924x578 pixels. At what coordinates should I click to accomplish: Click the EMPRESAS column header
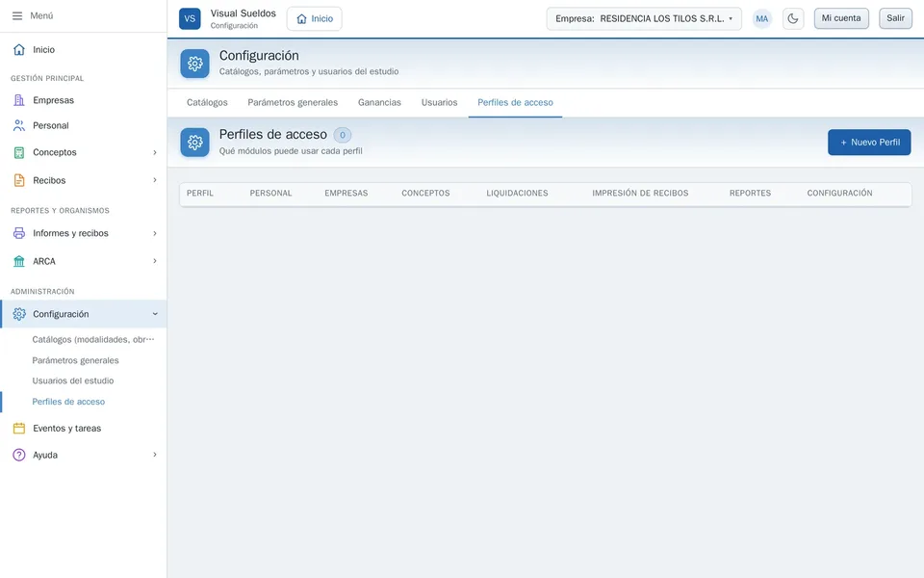tap(346, 194)
